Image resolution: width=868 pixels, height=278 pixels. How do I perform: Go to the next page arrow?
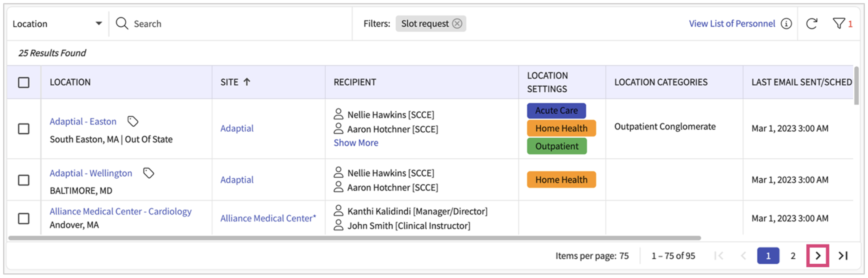click(x=818, y=256)
